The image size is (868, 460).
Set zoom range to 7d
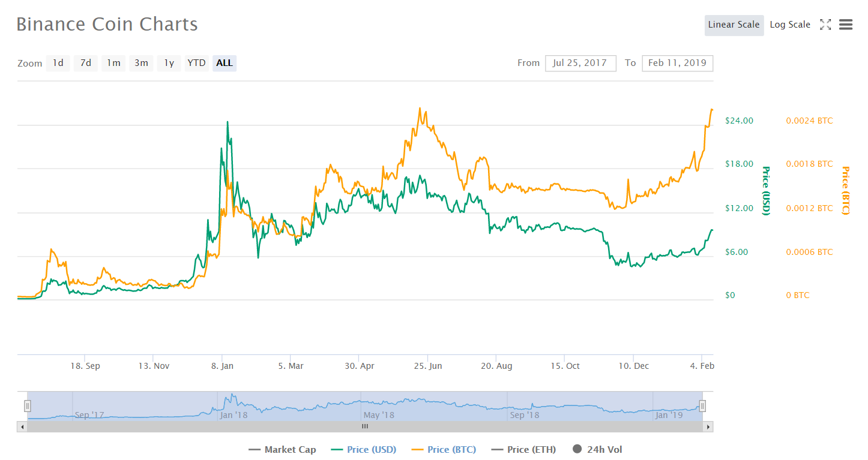86,63
